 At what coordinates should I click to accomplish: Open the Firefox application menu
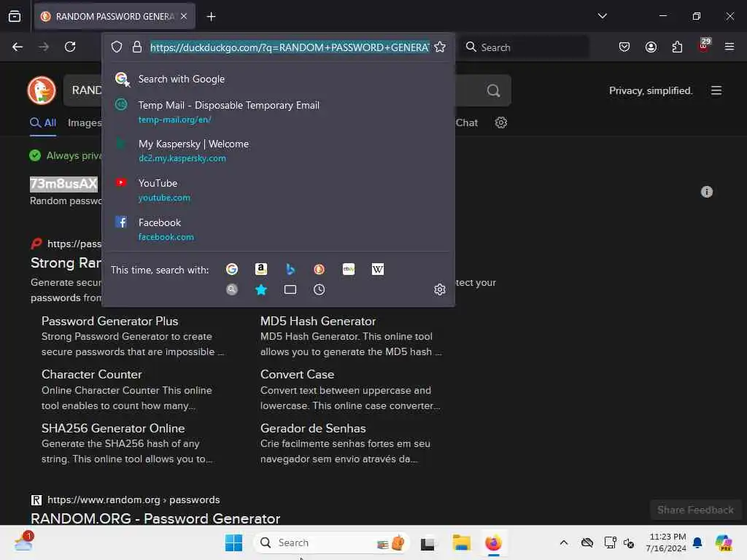coord(729,47)
